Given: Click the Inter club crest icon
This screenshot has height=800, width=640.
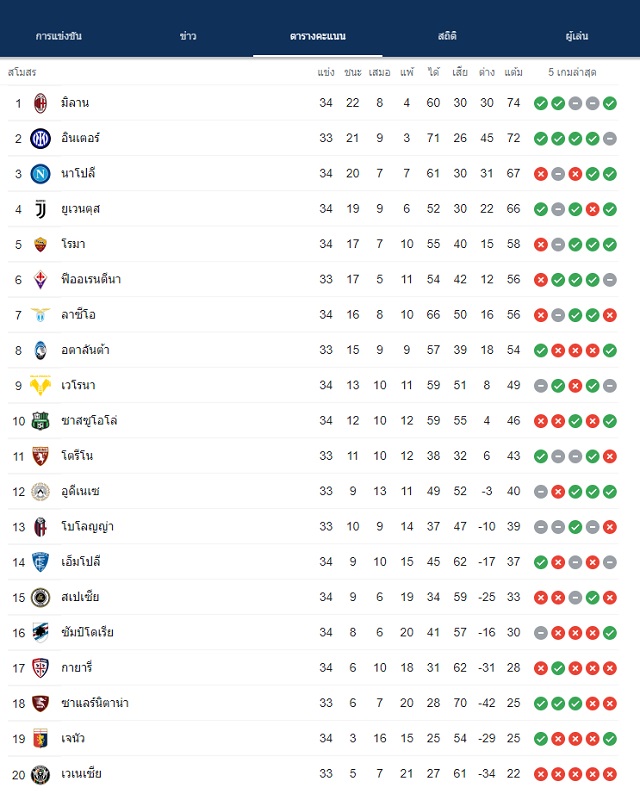Looking at the screenshot, I should tap(40, 138).
